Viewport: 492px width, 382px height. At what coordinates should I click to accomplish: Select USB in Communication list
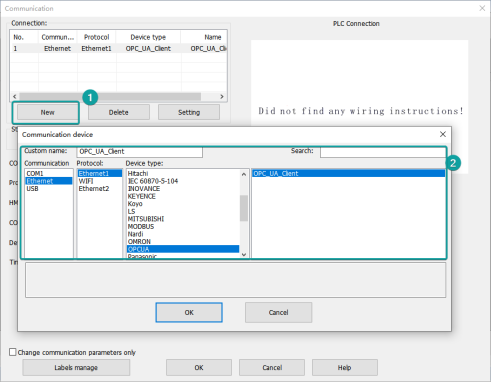(x=49, y=189)
